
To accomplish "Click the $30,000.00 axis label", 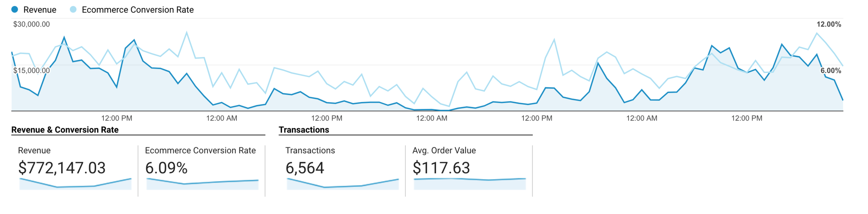I will 32,24.
